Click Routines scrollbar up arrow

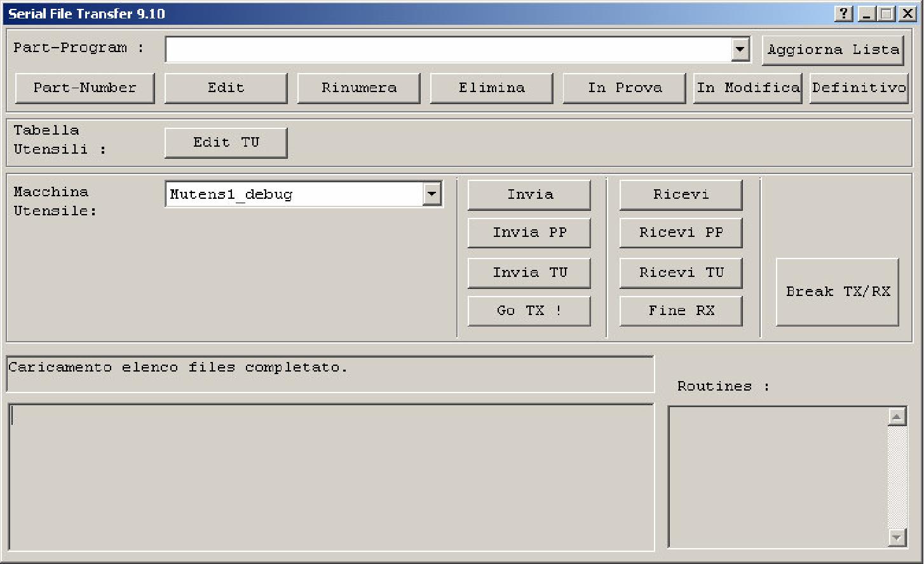(897, 417)
